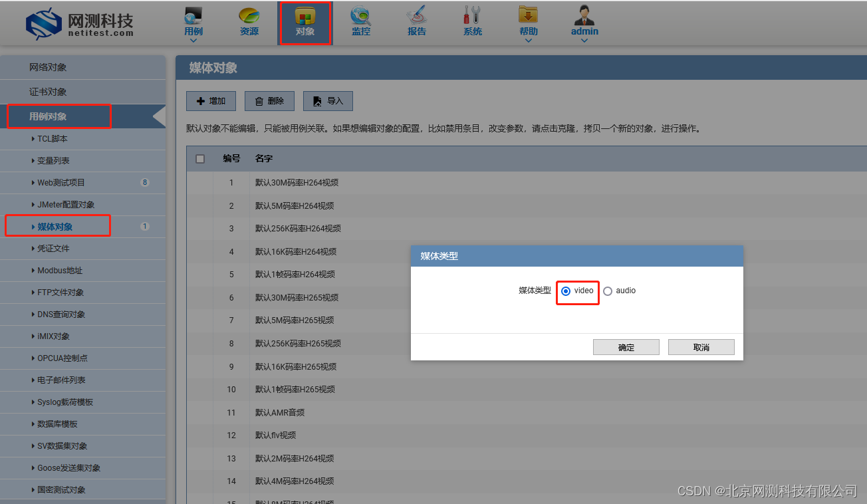Sort by the 编号 column header
The image size is (867, 504).
[231, 159]
